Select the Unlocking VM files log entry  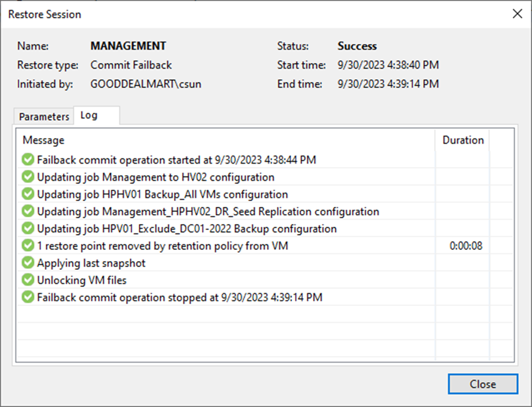click(x=82, y=280)
